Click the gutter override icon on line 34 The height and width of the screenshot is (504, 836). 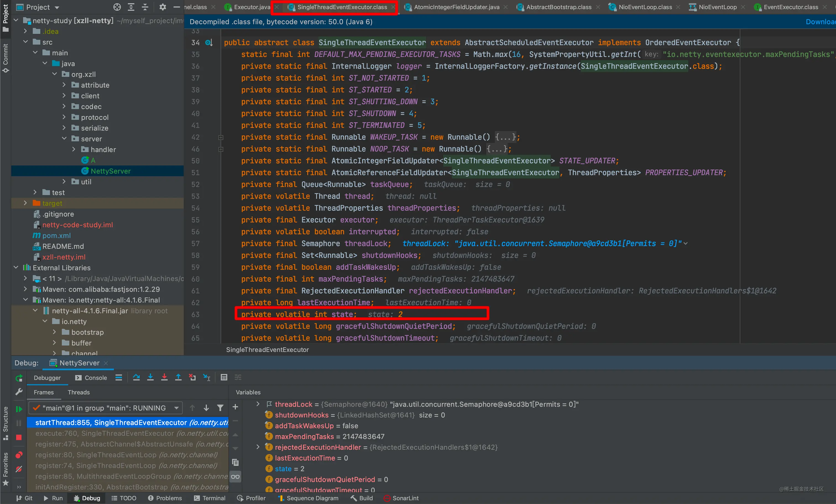(x=209, y=42)
